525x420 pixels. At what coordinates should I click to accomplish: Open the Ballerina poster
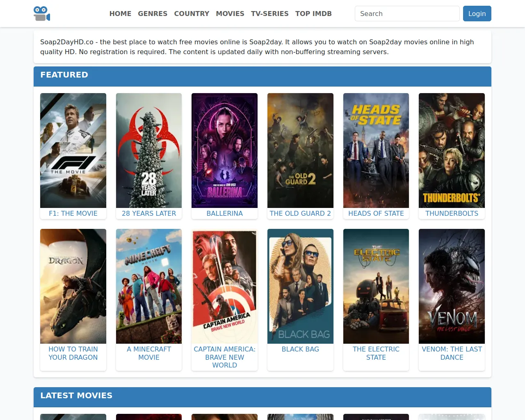coord(224,151)
